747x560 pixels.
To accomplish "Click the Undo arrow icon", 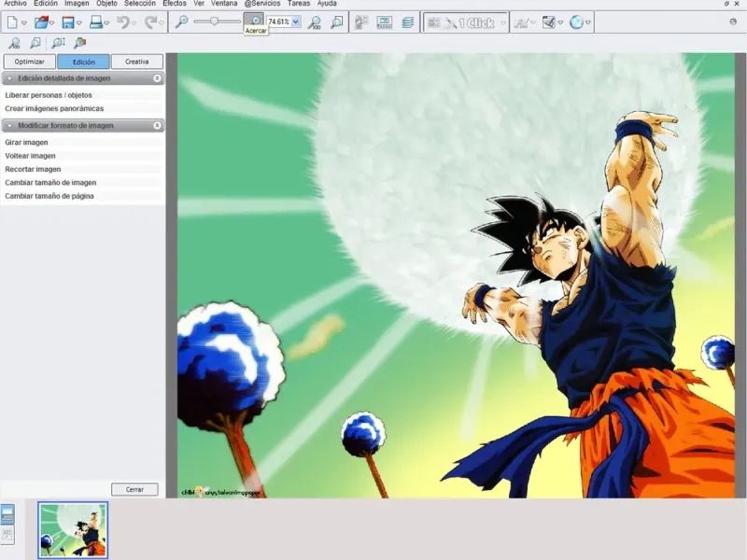I will pyautogui.click(x=123, y=21).
